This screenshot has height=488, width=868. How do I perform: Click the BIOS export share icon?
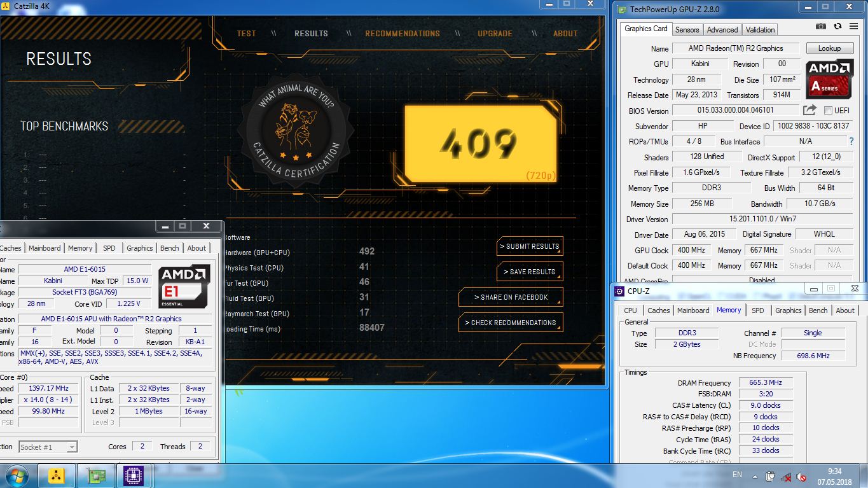pyautogui.click(x=809, y=110)
